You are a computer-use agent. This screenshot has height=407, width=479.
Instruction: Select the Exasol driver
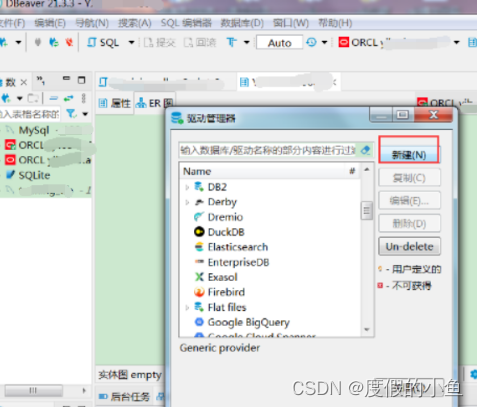tap(222, 277)
